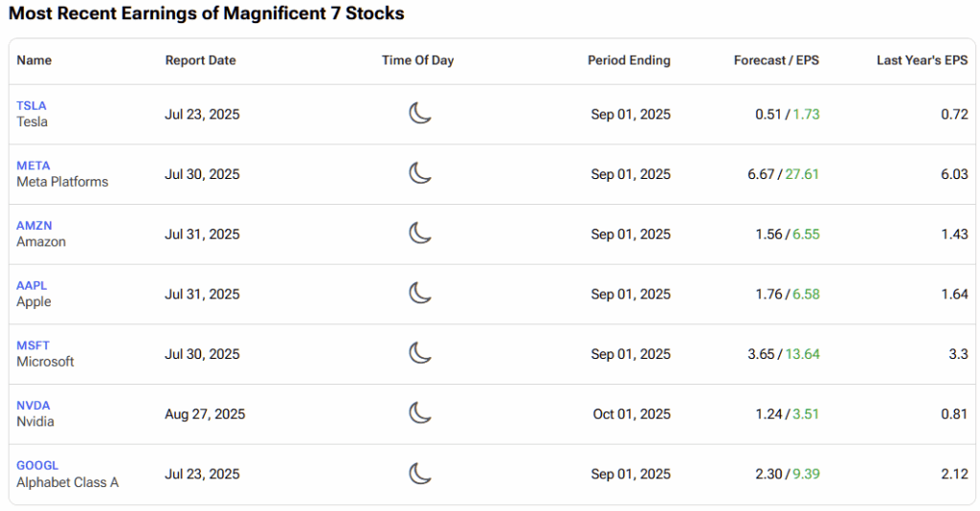980x511 pixels.
Task: Click the Period Ending column header
Action: pos(629,60)
